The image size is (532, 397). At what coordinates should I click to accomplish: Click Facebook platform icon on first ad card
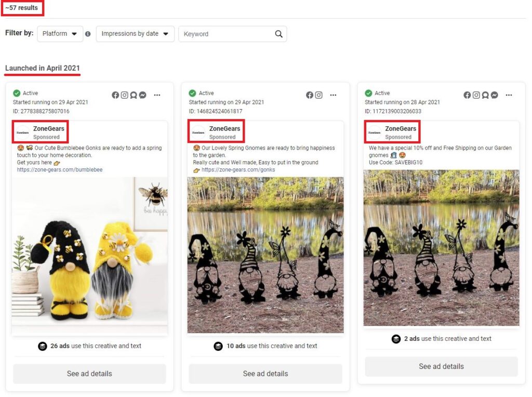pos(115,95)
